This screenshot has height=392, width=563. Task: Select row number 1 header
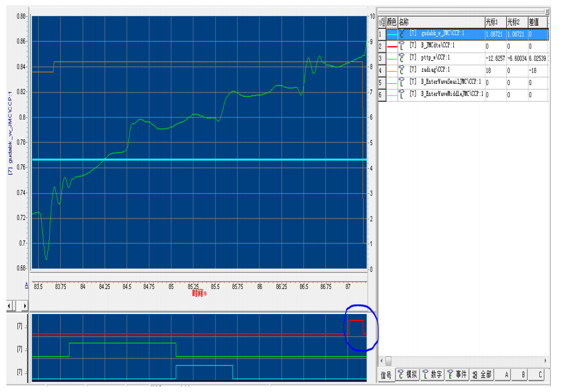pyautogui.click(x=382, y=35)
